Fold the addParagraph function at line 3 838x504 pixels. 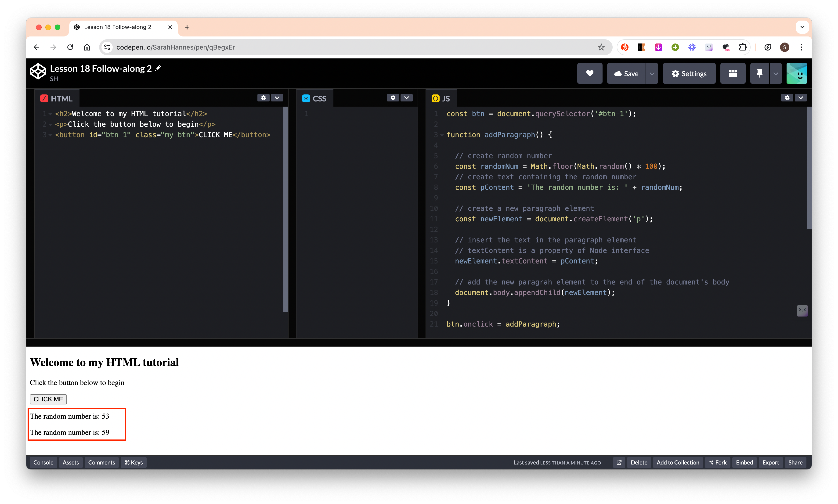tap(442, 135)
